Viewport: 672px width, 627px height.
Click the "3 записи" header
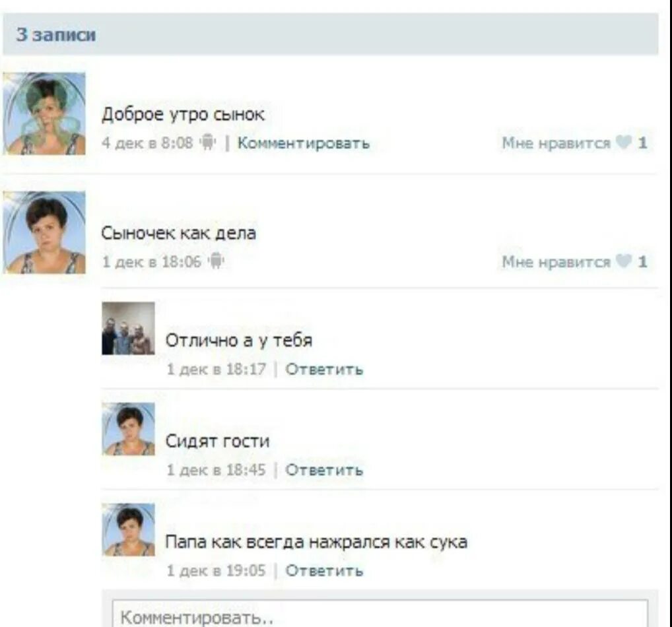click(55, 34)
